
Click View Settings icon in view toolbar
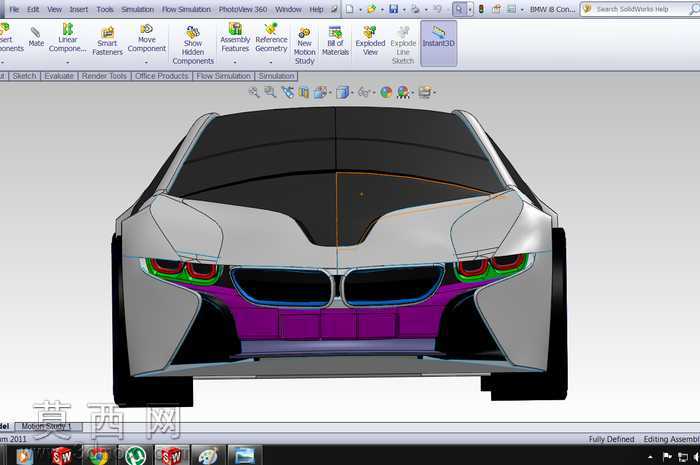coord(425,92)
